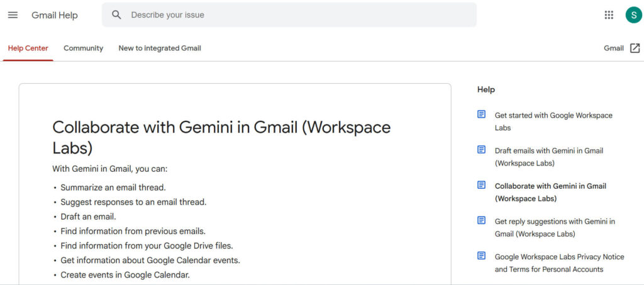The image size is (644, 285).
Task: Open Workspace Labs Privacy Notice and Terms link
Action: pos(559,263)
